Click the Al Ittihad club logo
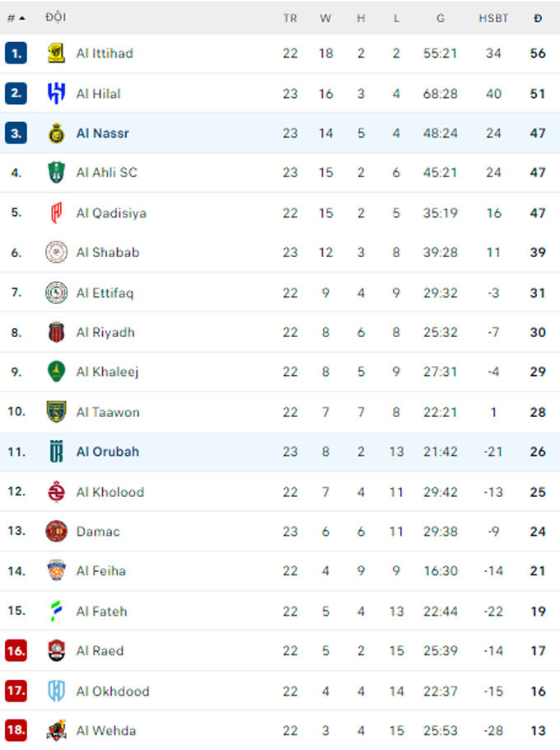Screen dimensions: 560x750 click(56, 54)
